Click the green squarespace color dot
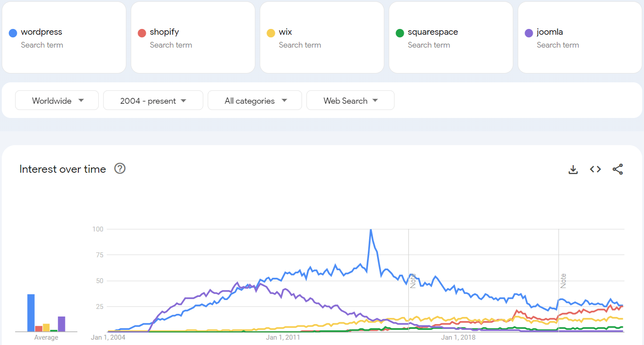 pos(400,33)
